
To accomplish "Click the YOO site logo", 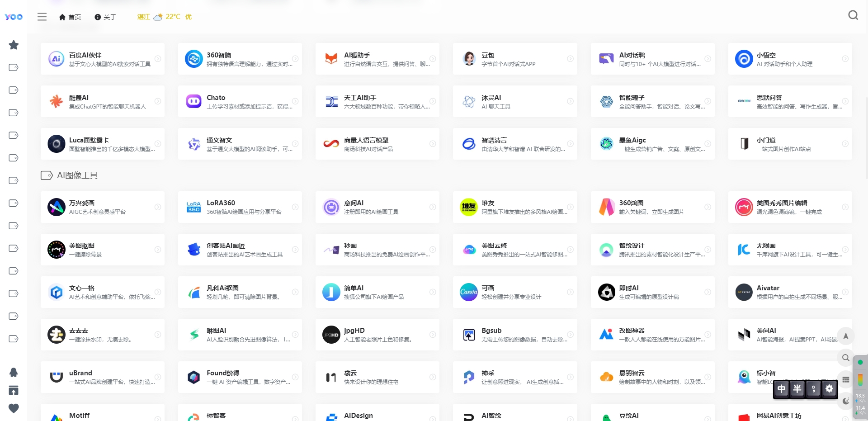I will 14,17.
